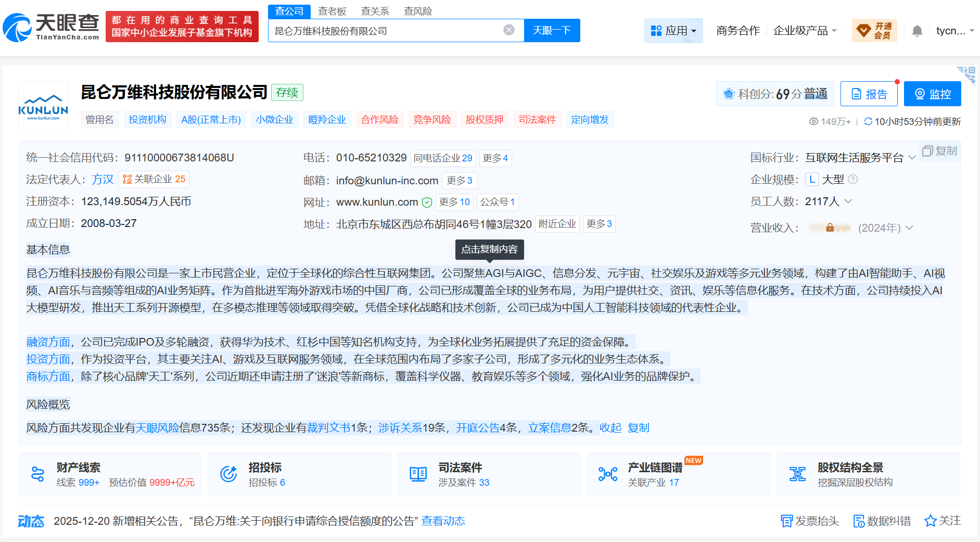Click the VIP membership diamond icon

coord(863,31)
